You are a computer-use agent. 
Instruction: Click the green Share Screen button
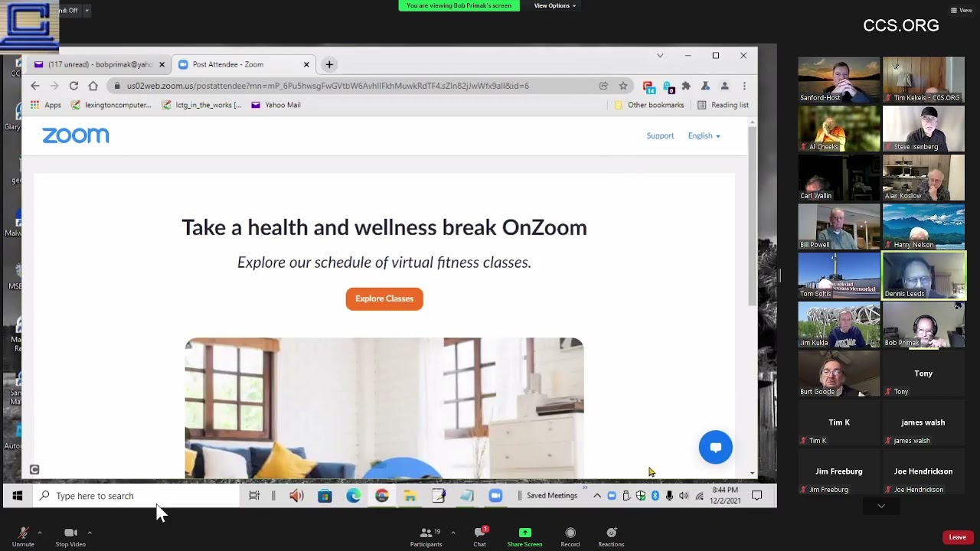click(524, 536)
